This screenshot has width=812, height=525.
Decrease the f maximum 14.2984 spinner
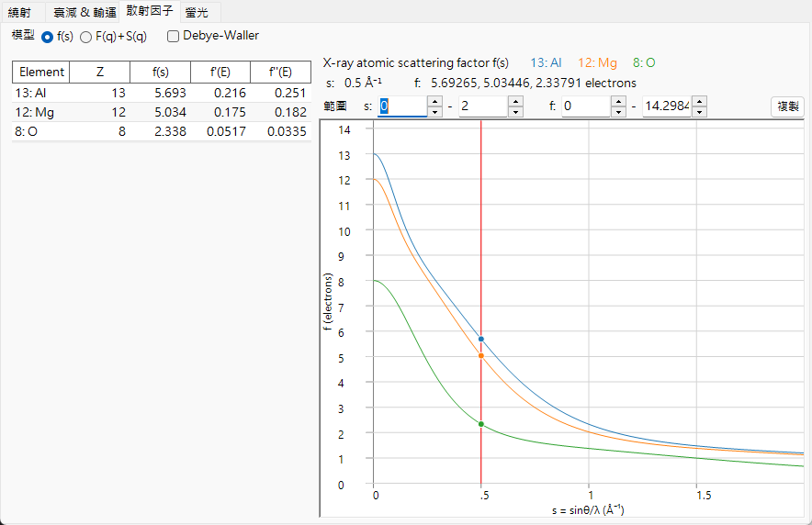pos(700,111)
